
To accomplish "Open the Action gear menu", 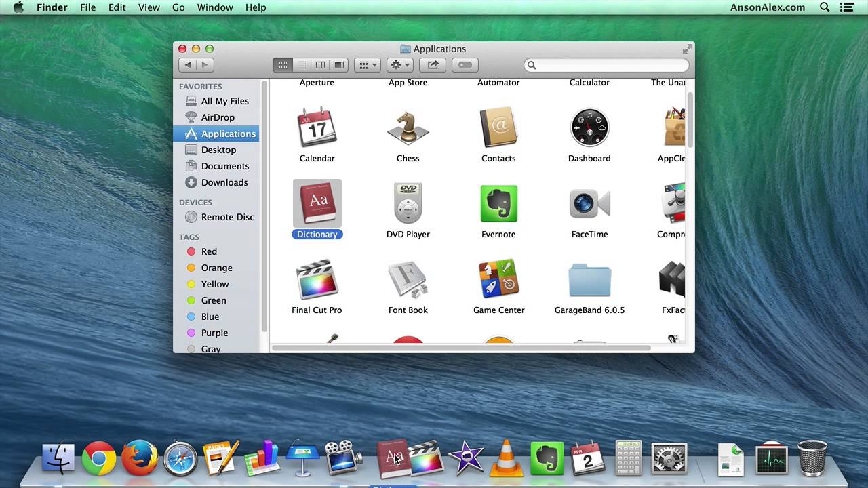I will tap(399, 64).
